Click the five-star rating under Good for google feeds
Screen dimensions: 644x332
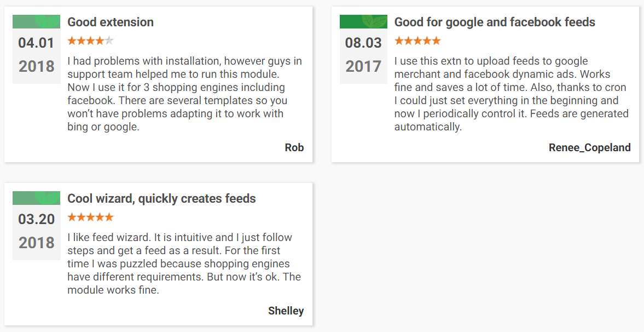[x=417, y=41]
